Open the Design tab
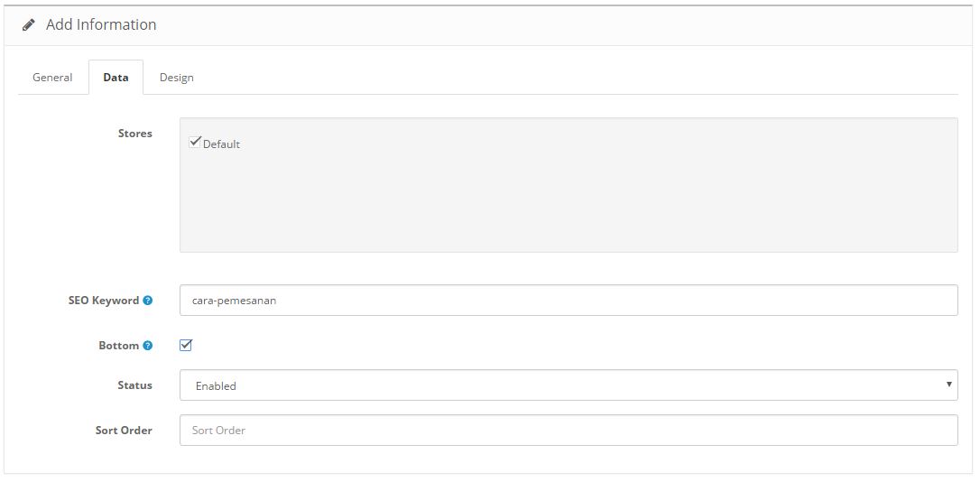 coord(177,78)
